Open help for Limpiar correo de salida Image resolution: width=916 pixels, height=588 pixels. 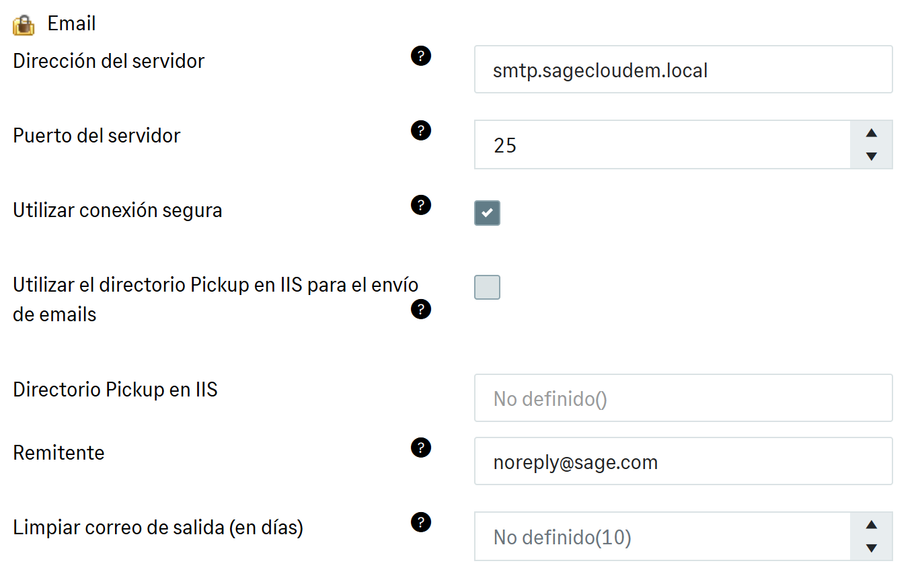(x=420, y=522)
